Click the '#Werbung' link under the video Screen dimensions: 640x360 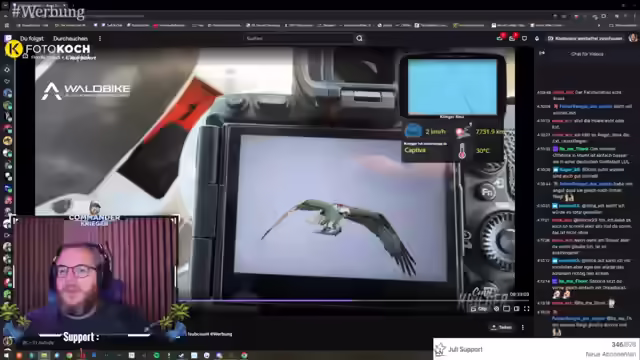[x=221, y=334]
